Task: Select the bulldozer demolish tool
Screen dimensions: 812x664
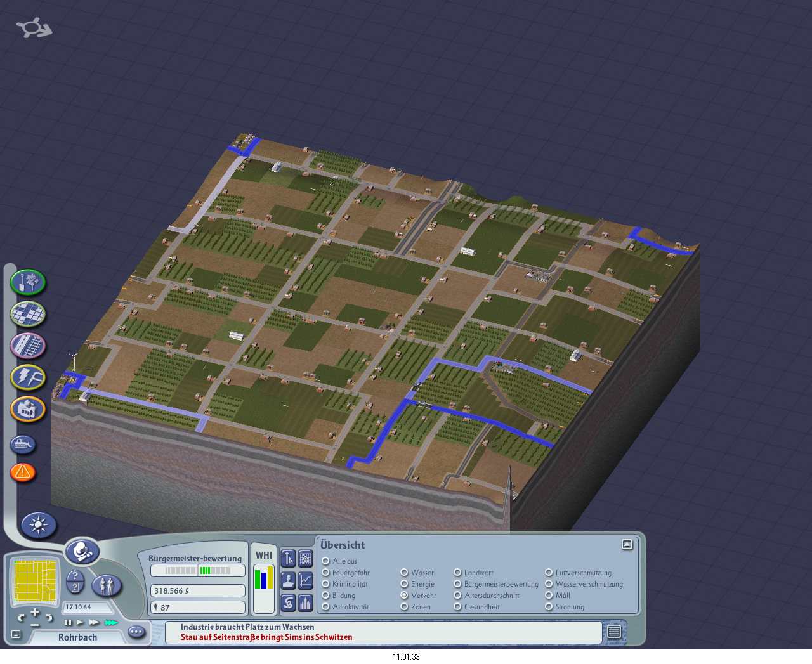Action: [x=23, y=444]
